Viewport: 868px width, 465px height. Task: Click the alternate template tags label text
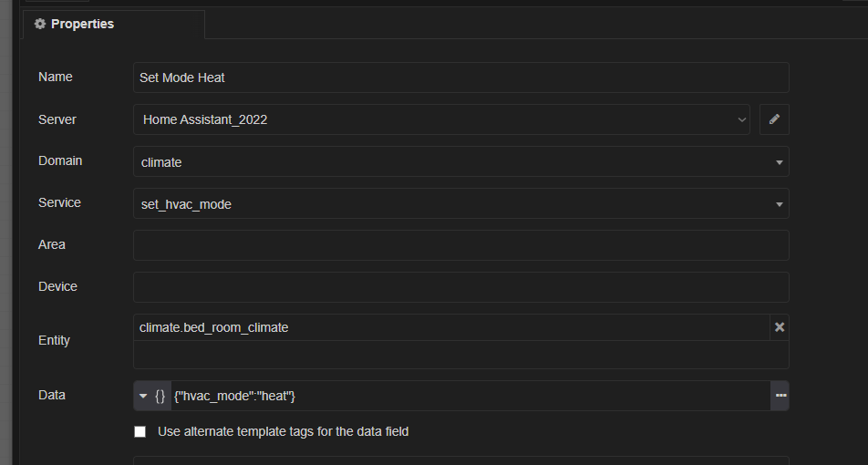pos(283,432)
